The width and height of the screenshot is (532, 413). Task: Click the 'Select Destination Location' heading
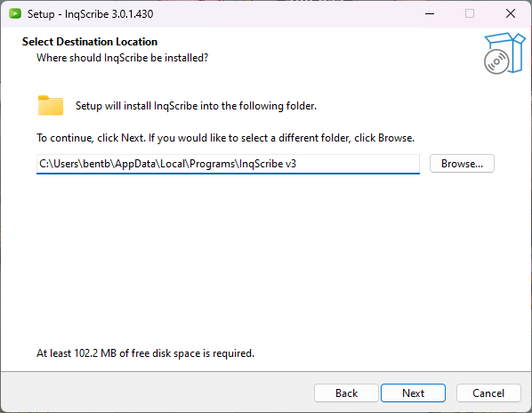(x=90, y=42)
